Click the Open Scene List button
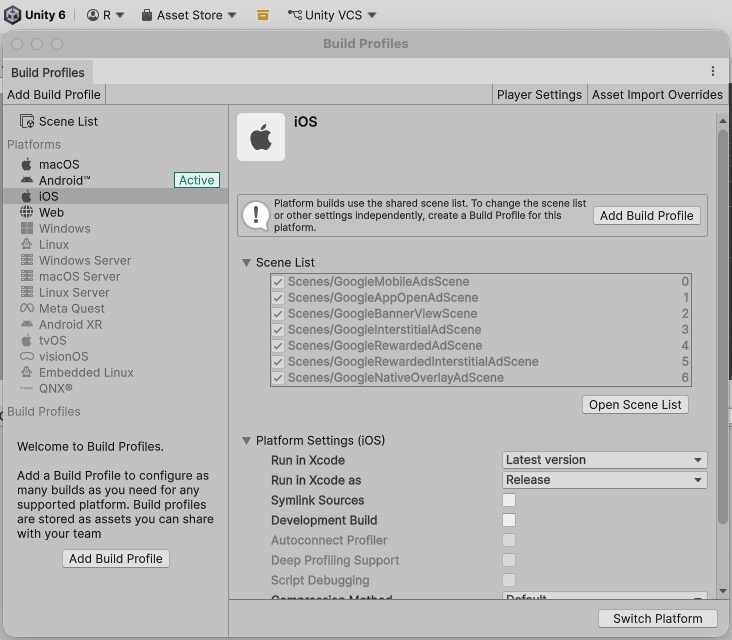The height and width of the screenshot is (640, 732). [x=635, y=405]
